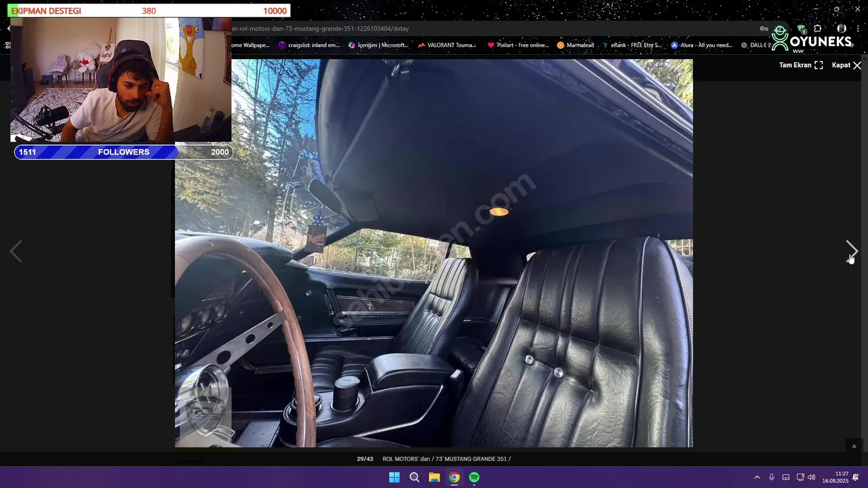Open the notifications bell icon
The width and height of the screenshot is (868, 488).
(x=856, y=477)
